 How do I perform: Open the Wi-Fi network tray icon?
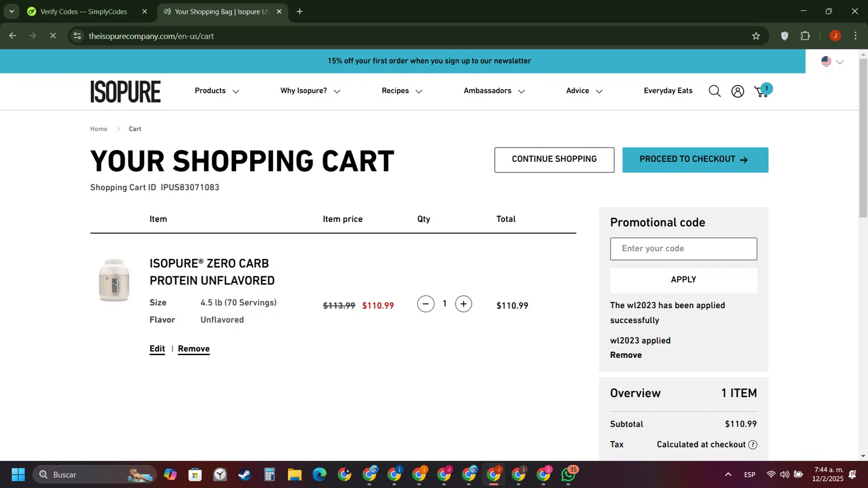(x=771, y=475)
